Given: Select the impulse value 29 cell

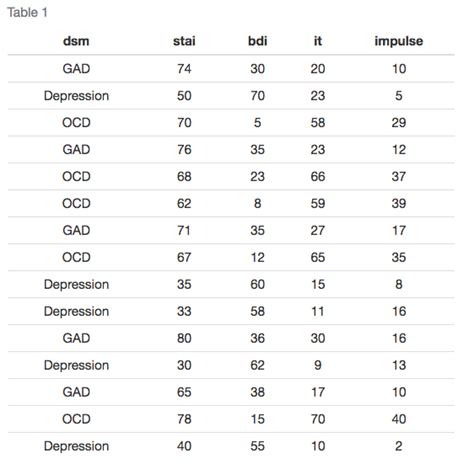Looking at the screenshot, I should (399, 123).
